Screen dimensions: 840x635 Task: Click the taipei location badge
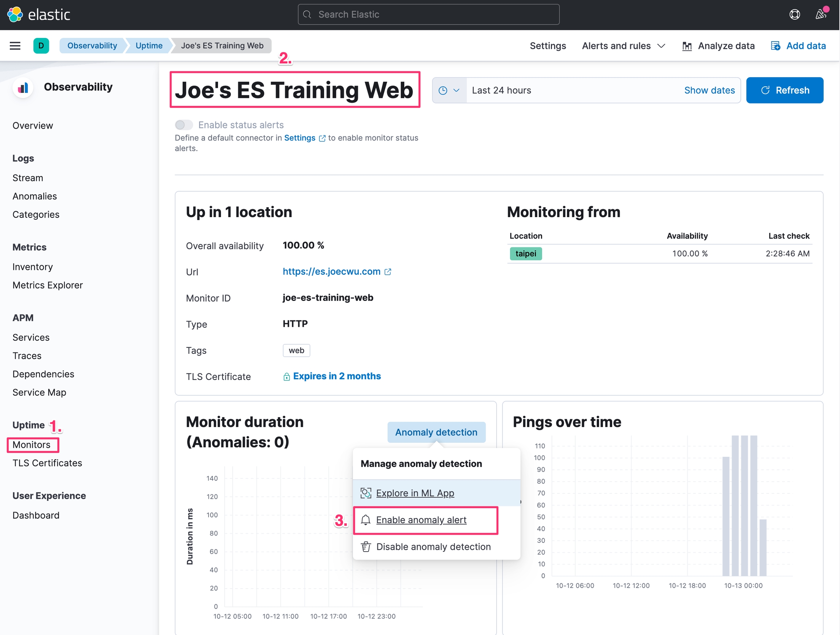click(526, 254)
